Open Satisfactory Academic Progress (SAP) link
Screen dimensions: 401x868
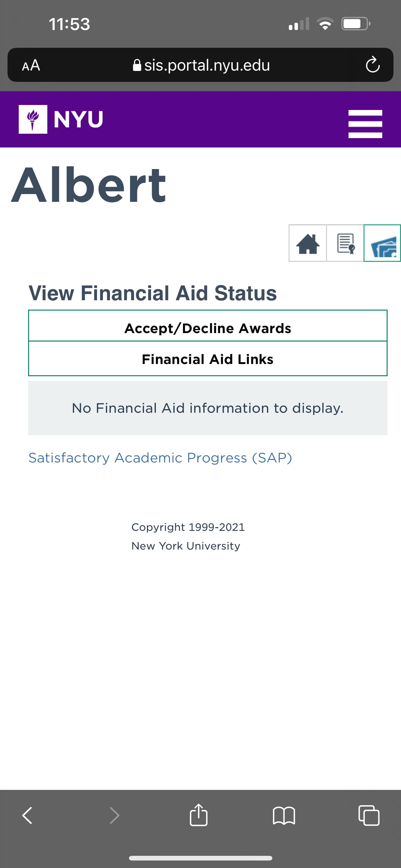click(160, 457)
